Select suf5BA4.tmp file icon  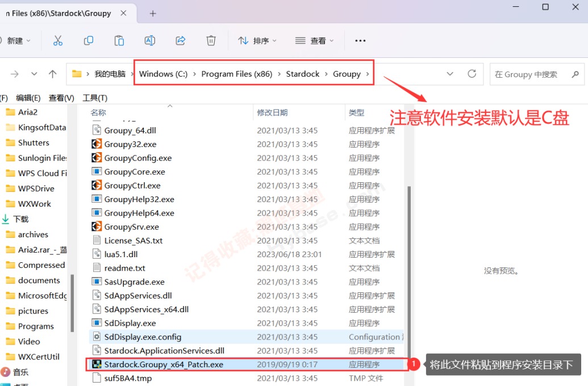pos(97,377)
